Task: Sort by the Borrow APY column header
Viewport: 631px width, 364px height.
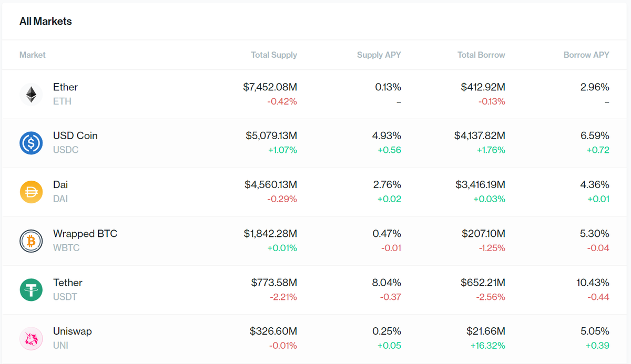Action: pos(586,55)
